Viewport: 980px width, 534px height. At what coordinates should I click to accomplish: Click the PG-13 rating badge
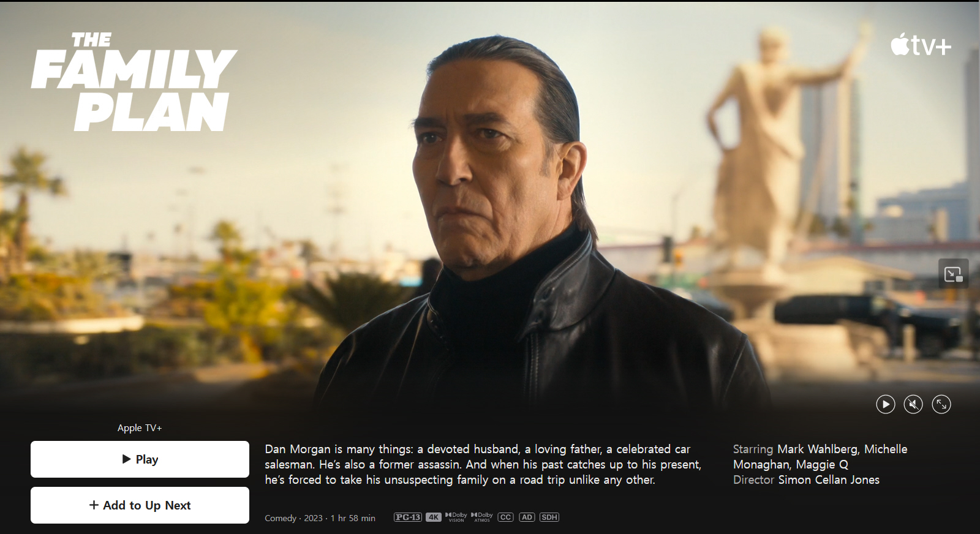(408, 517)
